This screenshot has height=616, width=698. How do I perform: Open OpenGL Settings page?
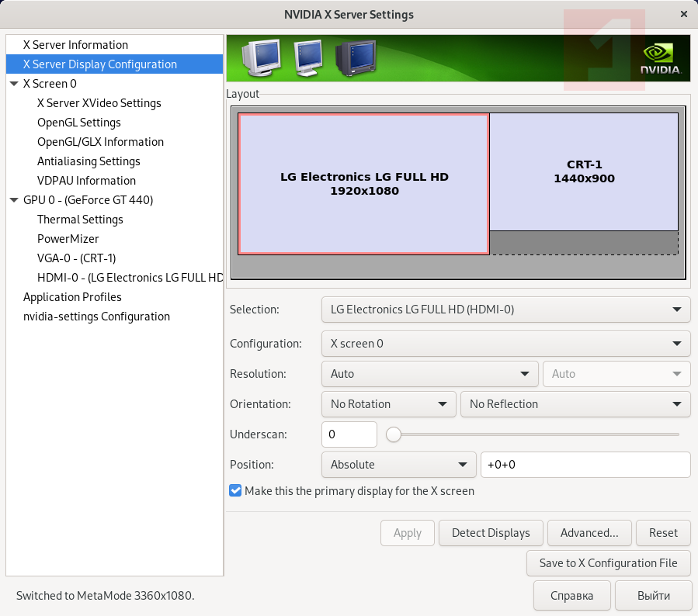click(114, 123)
